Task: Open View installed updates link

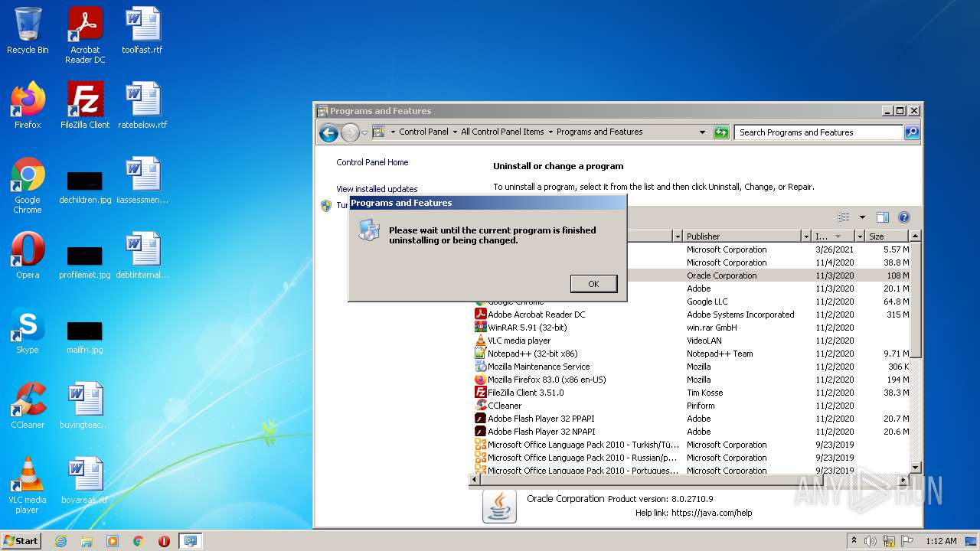Action: [x=377, y=189]
